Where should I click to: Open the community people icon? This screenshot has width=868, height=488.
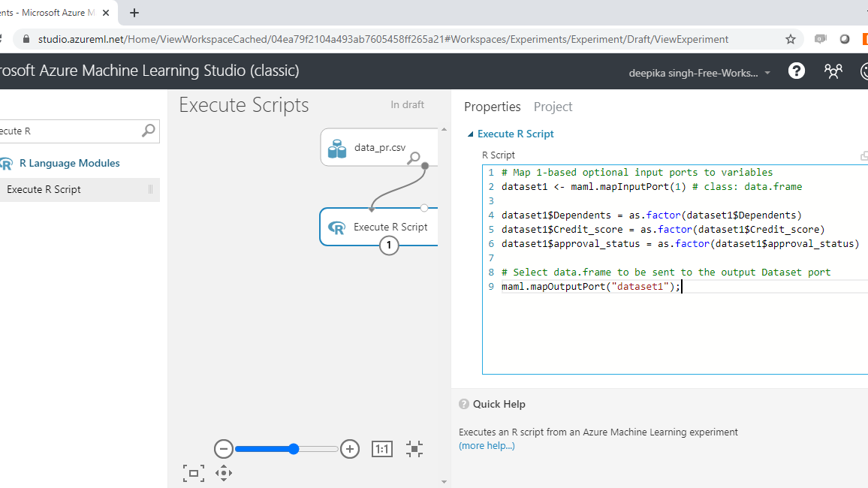pyautogui.click(x=833, y=71)
